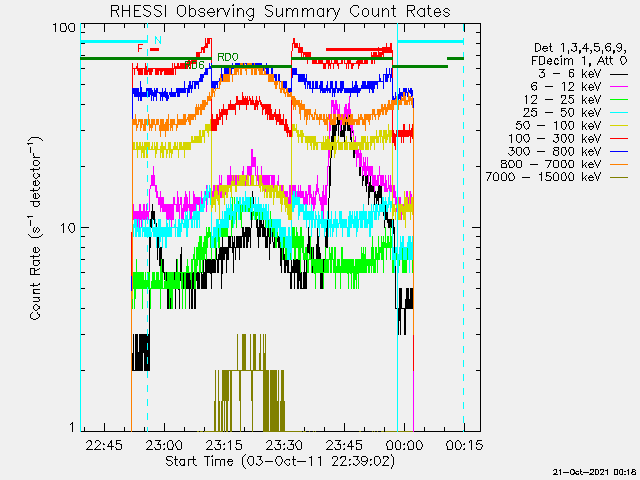Click the long red flare bar near 23:50
The image size is (640, 480).
359,49
